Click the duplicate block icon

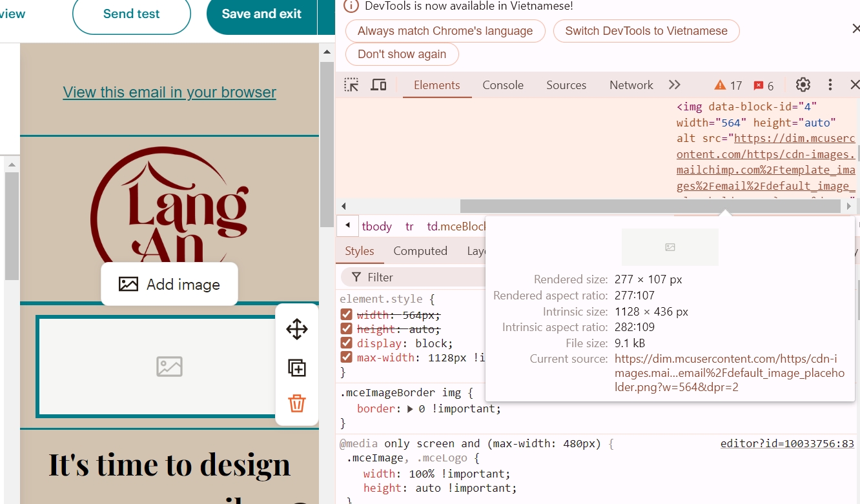click(296, 368)
